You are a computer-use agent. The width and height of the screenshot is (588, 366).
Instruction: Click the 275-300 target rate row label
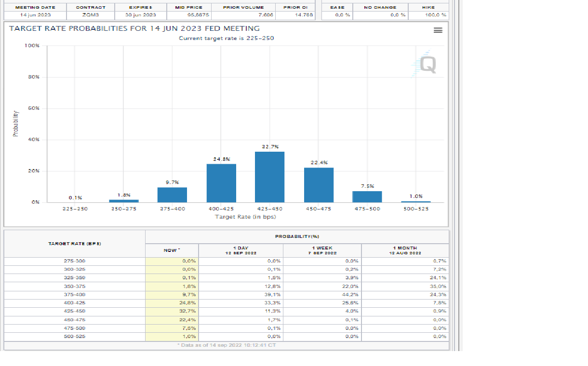[75, 261]
